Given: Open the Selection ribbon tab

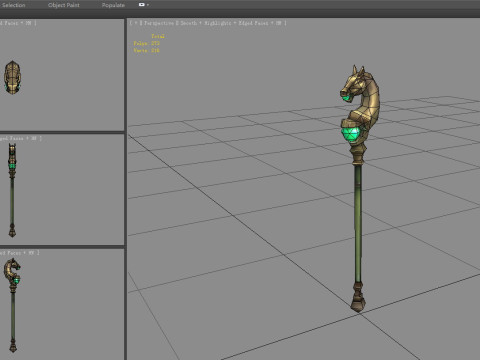Looking at the screenshot, I should [x=13, y=5].
